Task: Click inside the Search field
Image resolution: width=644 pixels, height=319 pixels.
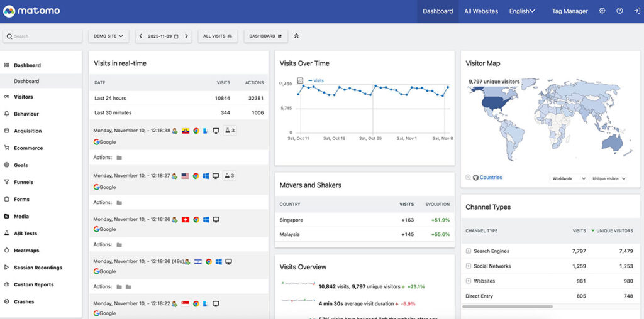Action: point(42,36)
